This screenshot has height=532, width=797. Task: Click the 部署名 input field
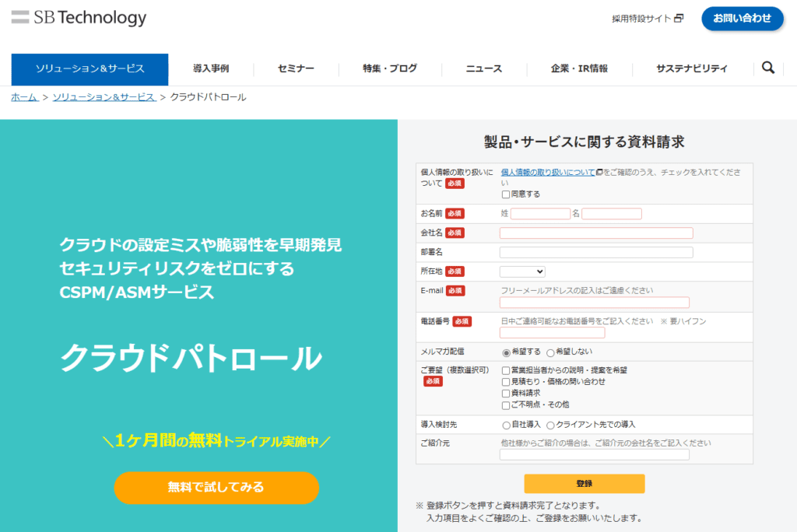point(596,252)
